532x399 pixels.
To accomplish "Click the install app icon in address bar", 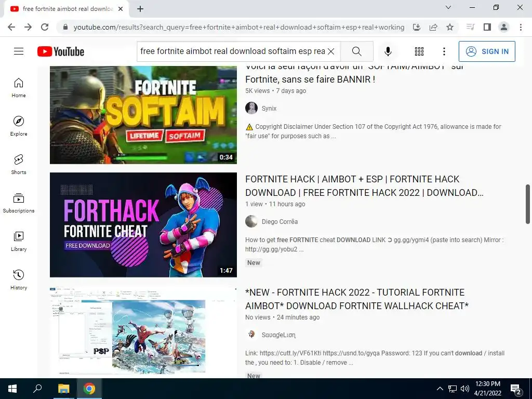I will (x=417, y=27).
